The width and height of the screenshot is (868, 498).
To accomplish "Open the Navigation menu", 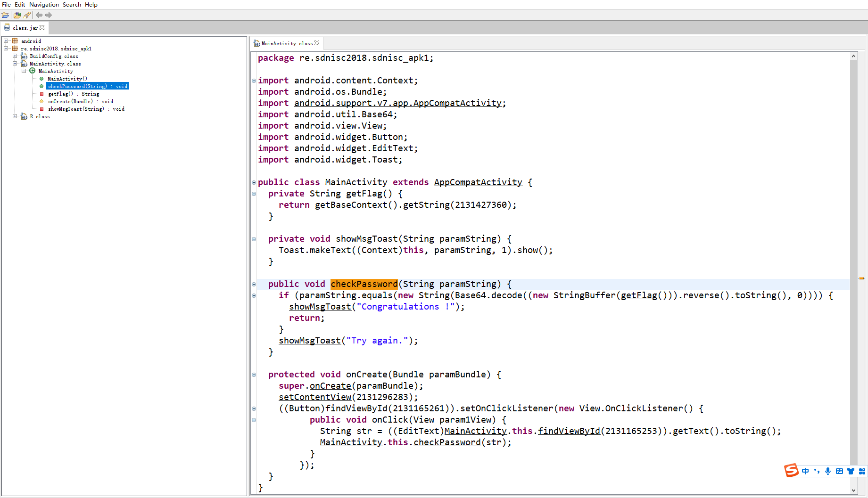I will coord(44,4).
